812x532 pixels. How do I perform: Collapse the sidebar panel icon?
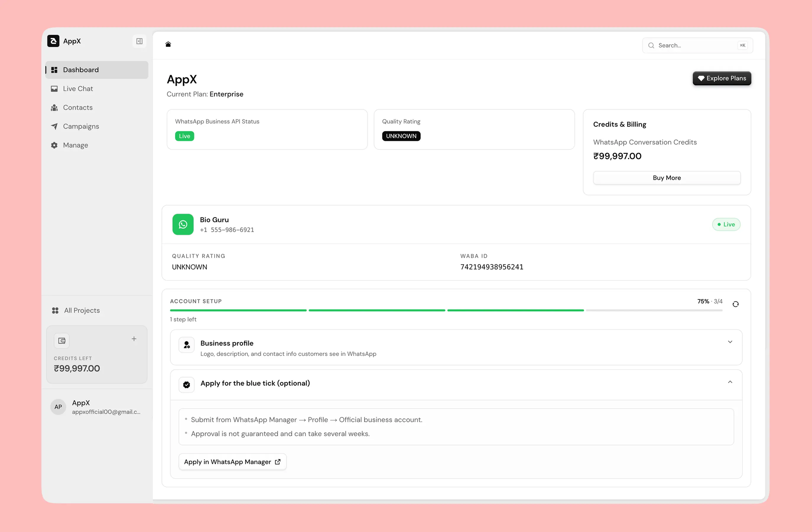[139, 41]
